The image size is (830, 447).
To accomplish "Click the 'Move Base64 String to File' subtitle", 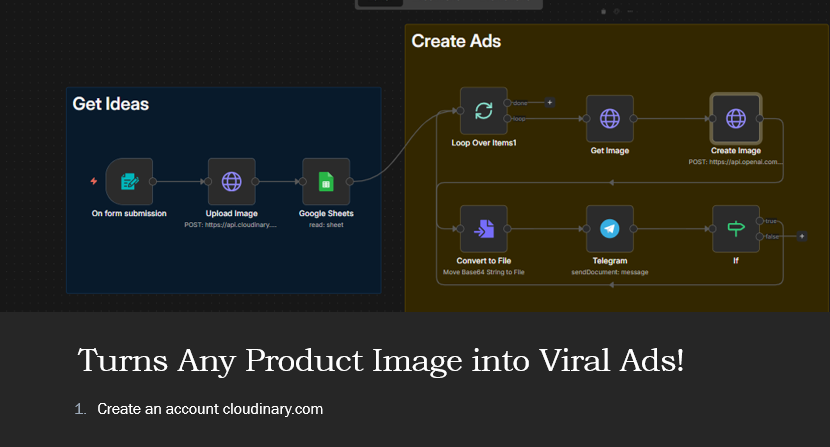I will point(484,272).
